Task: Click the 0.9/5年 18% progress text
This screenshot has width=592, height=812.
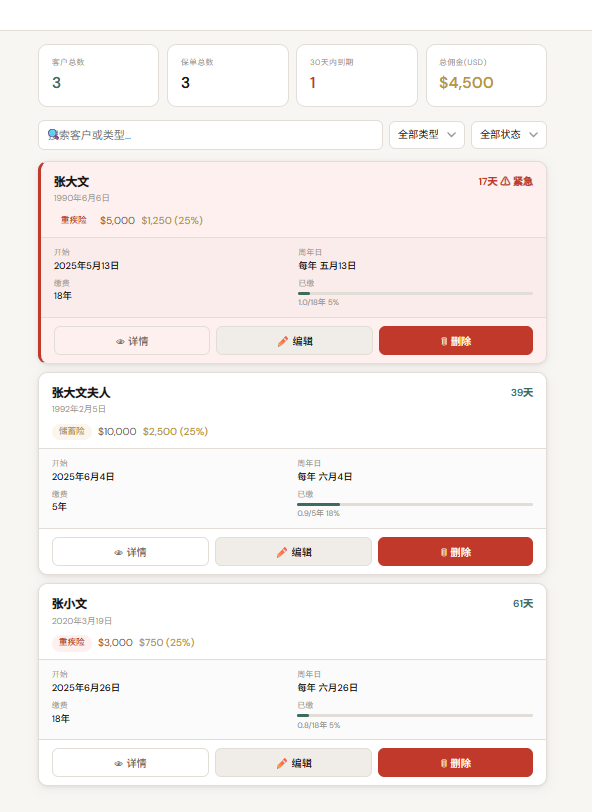Action: 319,513
